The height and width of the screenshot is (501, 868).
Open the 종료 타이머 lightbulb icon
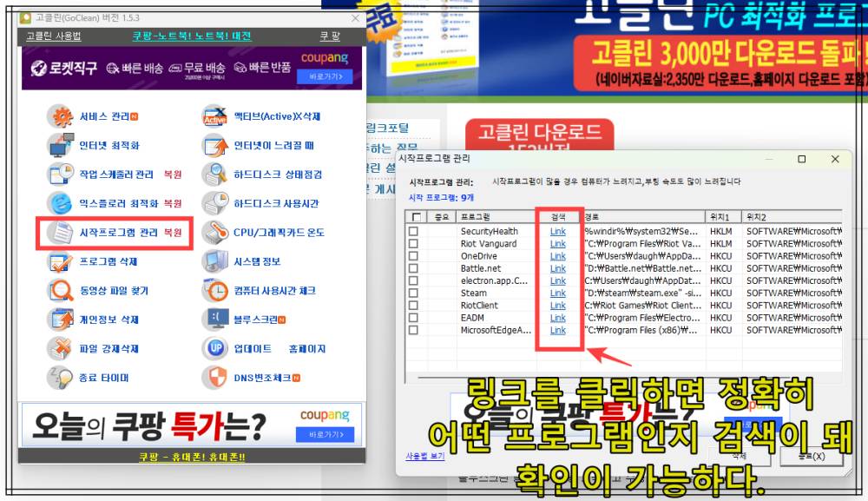[x=61, y=378]
